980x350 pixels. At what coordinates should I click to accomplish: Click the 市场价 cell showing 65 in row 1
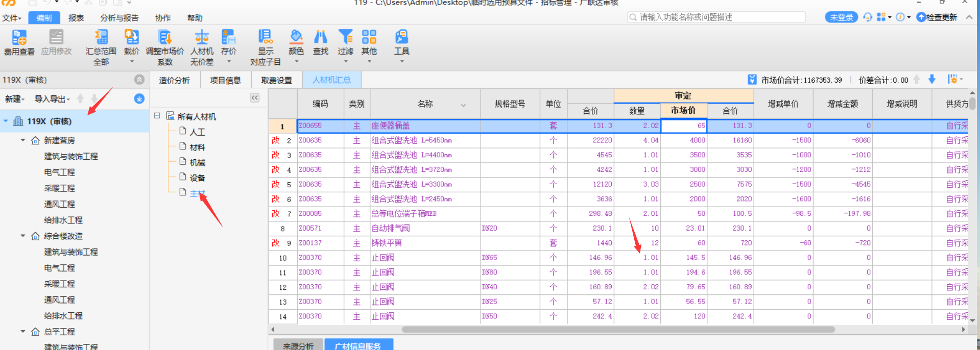tap(684, 126)
